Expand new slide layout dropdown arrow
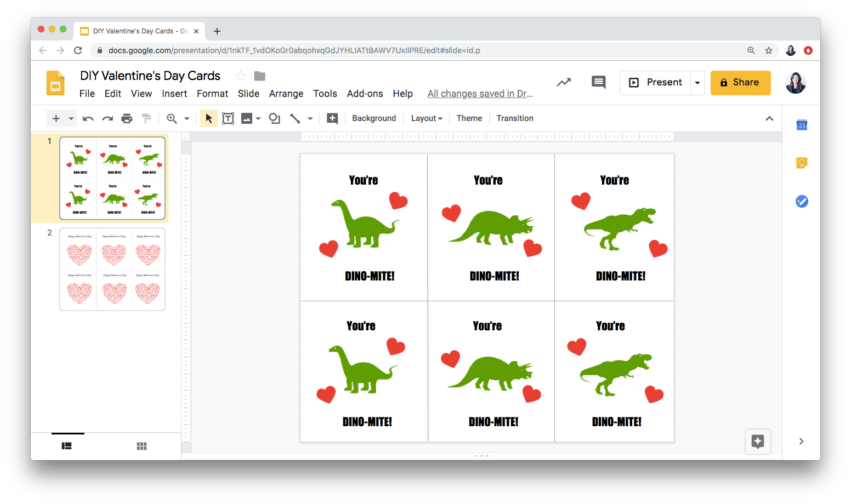The image size is (851, 504). [71, 118]
